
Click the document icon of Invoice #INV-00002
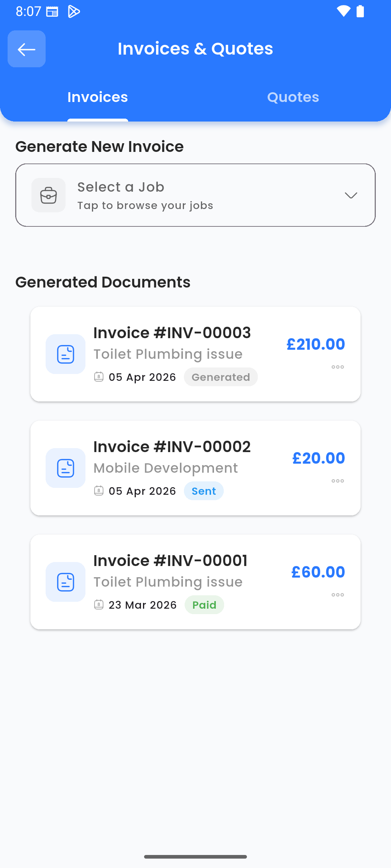(x=66, y=468)
